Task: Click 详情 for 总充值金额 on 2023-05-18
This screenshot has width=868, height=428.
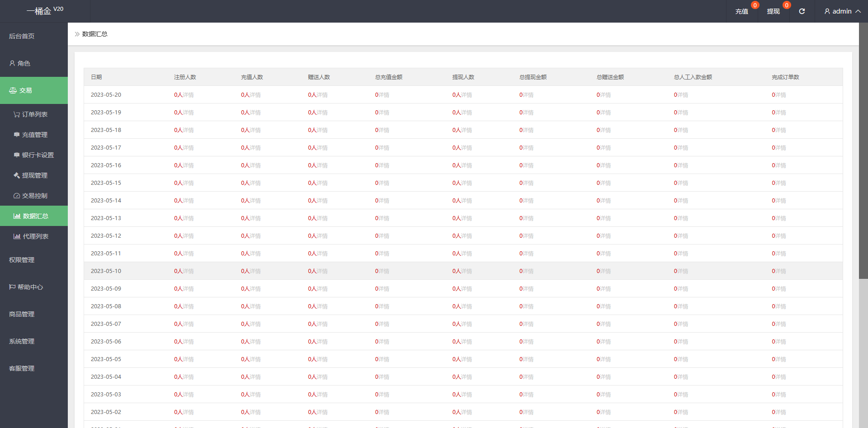Action: pos(384,130)
